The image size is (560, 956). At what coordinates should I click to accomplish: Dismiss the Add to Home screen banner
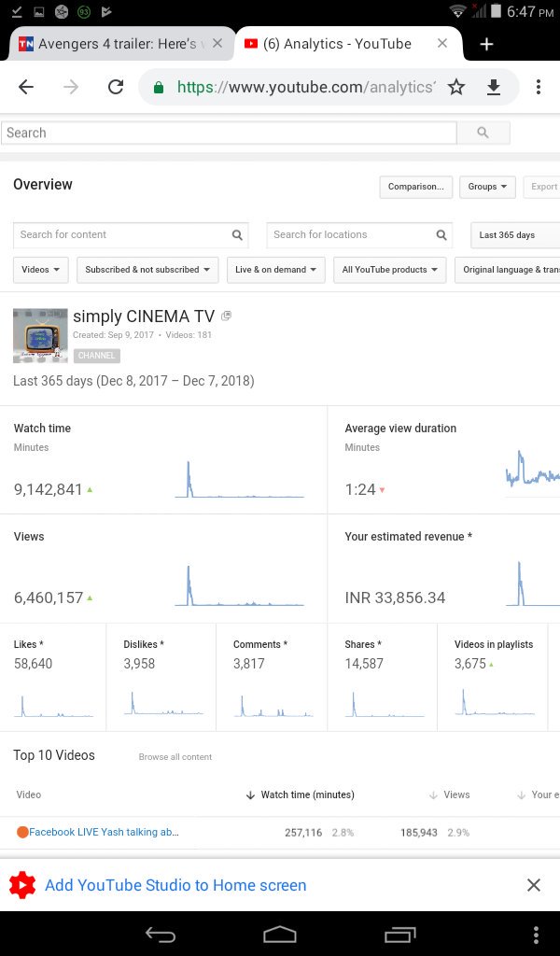(534, 885)
